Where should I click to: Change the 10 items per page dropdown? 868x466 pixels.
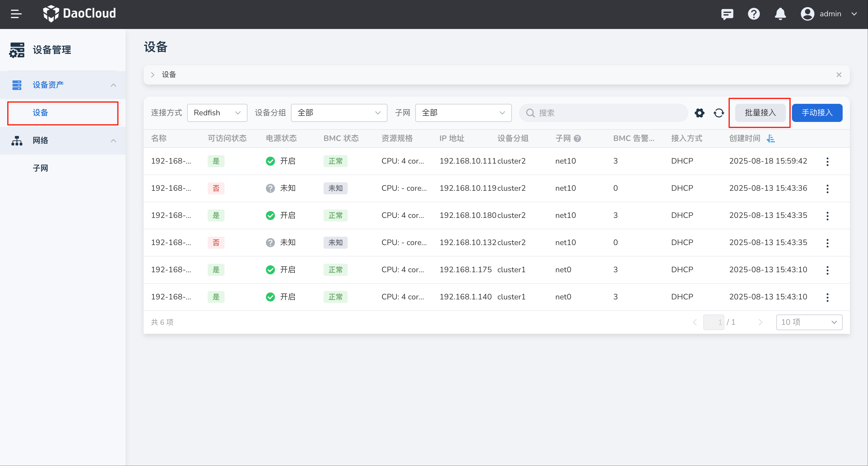pos(809,322)
